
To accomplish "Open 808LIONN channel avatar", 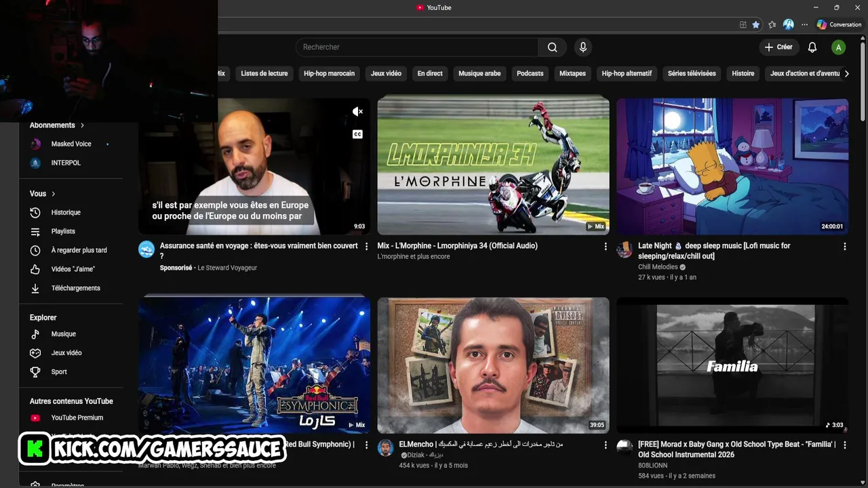I will 624,448.
